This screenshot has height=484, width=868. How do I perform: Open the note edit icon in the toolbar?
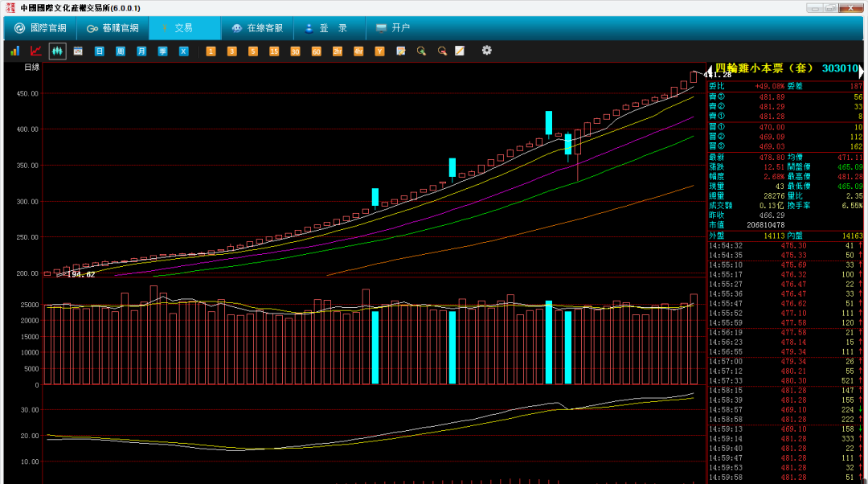click(x=401, y=51)
